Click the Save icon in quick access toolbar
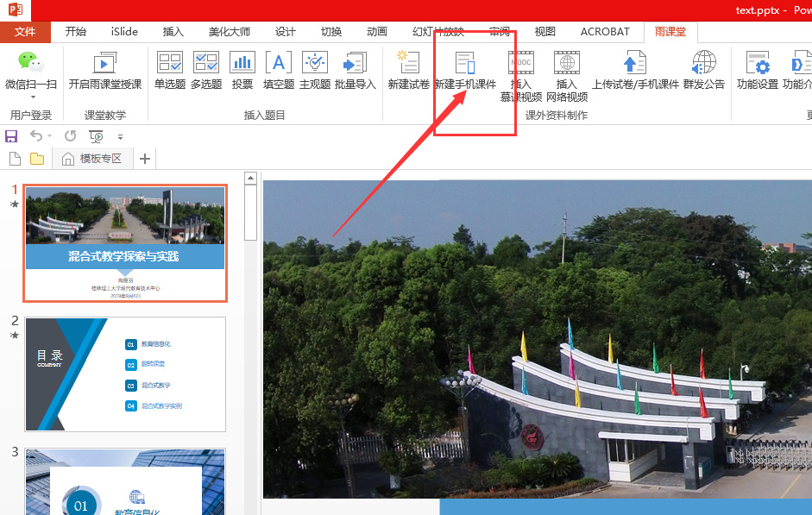 click(11, 136)
